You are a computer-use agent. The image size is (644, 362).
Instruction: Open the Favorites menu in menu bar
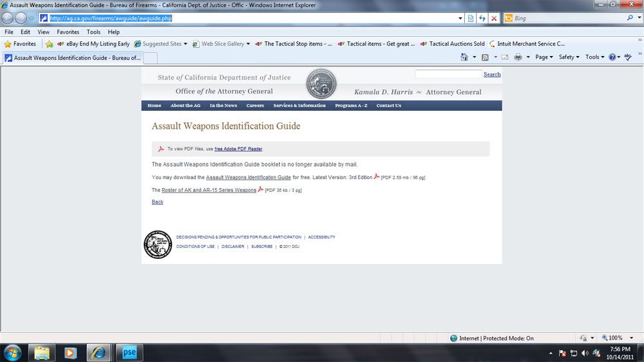click(68, 32)
